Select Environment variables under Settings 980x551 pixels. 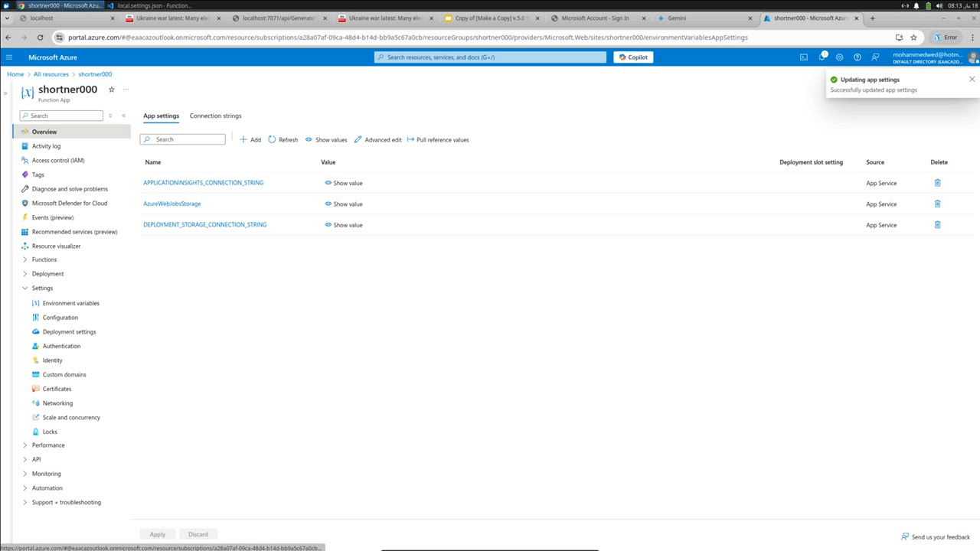click(x=70, y=303)
